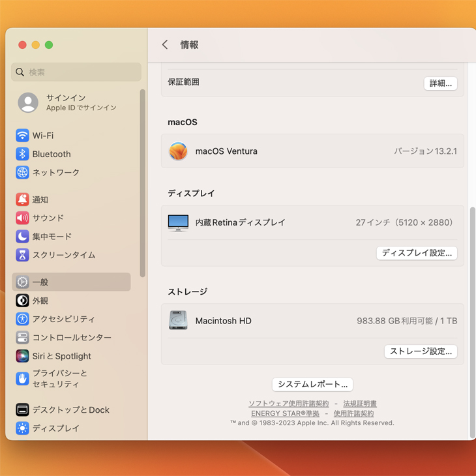Click the green zoom window button
This screenshot has height=476, width=476.
[x=49, y=45]
